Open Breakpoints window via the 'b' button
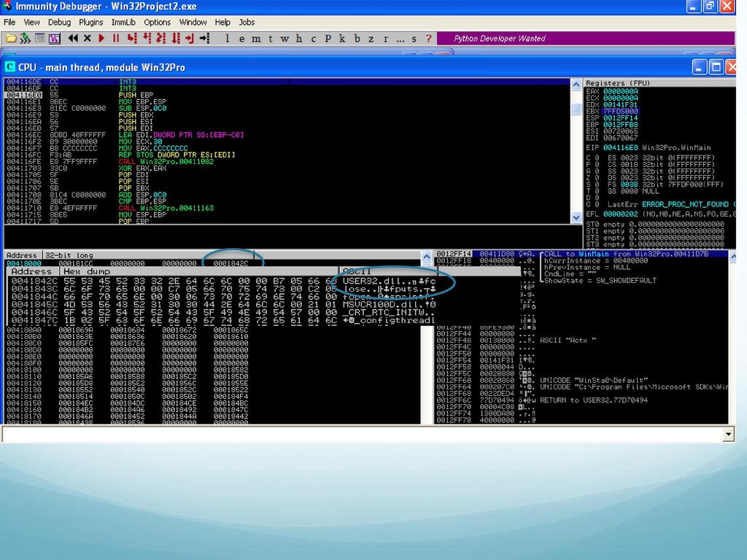 tap(357, 39)
